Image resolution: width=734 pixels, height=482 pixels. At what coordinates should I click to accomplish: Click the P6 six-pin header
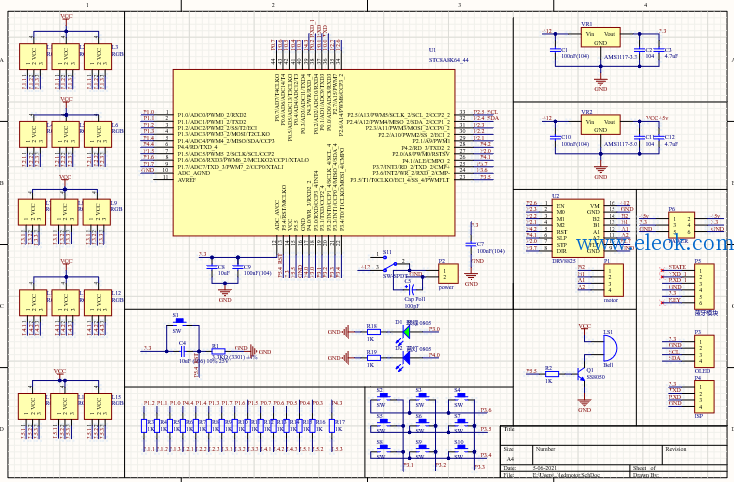[681, 225]
